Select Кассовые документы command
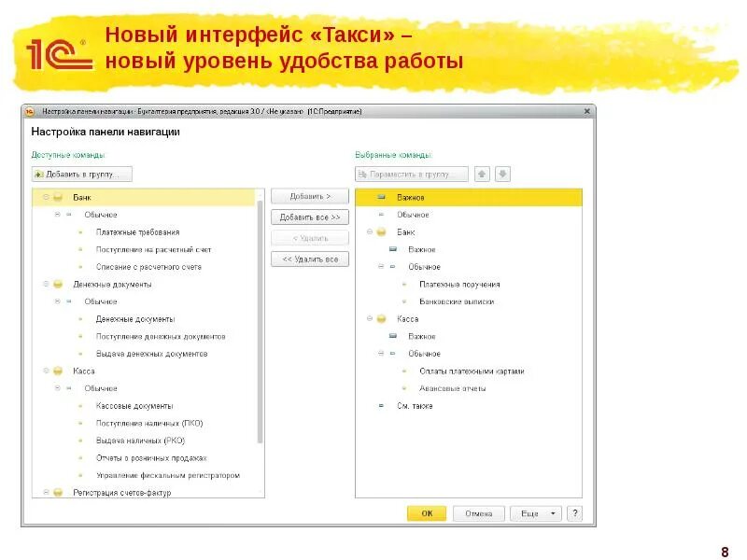This screenshot has width=747, height=560. (134, 406)
